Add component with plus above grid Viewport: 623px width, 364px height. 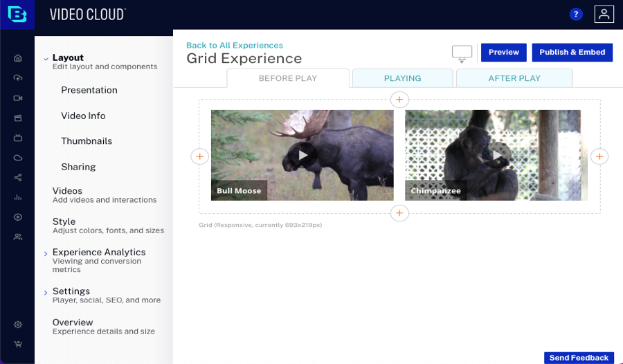399,99
